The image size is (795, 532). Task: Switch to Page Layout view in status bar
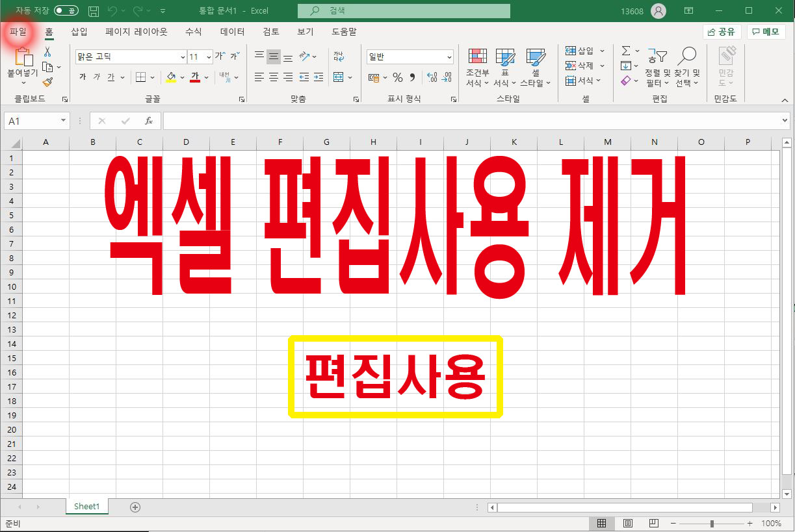[x=628, y=523]
